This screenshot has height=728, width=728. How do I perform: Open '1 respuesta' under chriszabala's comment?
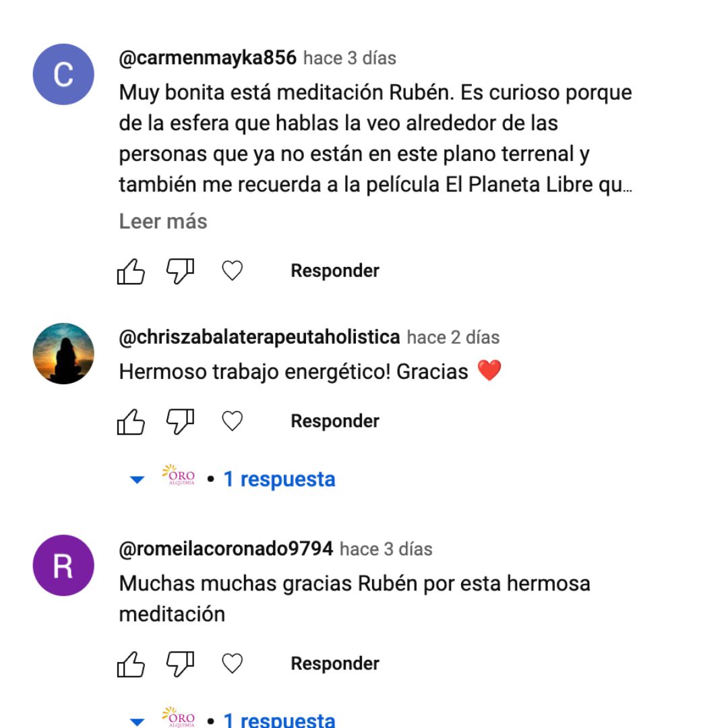click(x=280, y=479)
